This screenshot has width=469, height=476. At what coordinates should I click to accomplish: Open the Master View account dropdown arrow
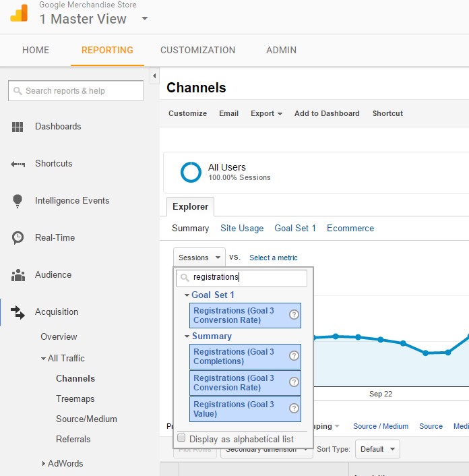[145, 18]
